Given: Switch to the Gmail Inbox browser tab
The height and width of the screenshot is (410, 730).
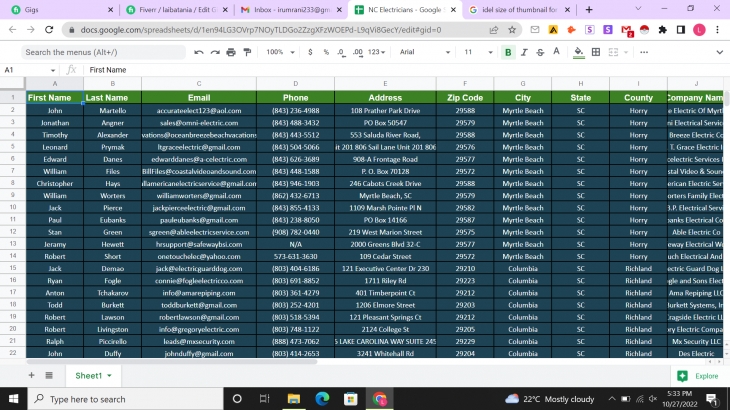Looking at the screenshot, I should (x=291, y=10).
